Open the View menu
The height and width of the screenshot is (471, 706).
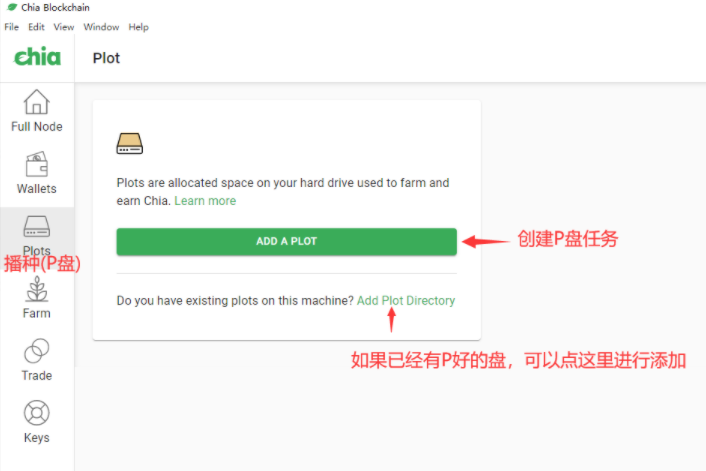pyautogui.click(x=63, y=27)
